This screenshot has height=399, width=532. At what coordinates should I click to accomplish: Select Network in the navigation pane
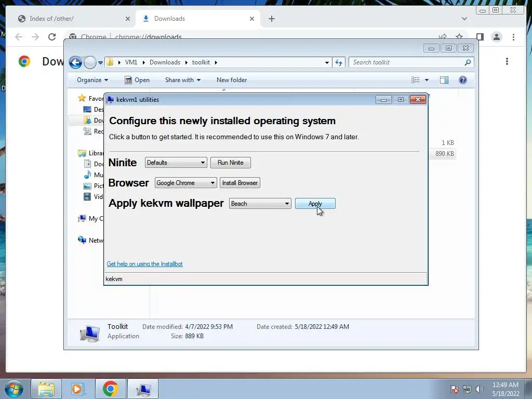click(90, 240)
